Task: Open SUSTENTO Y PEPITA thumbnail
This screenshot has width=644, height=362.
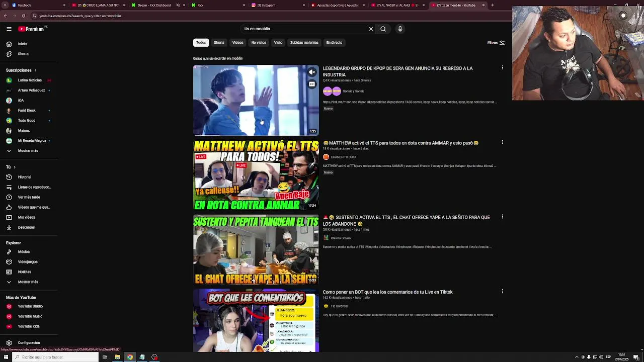Action: click(256, 249)
